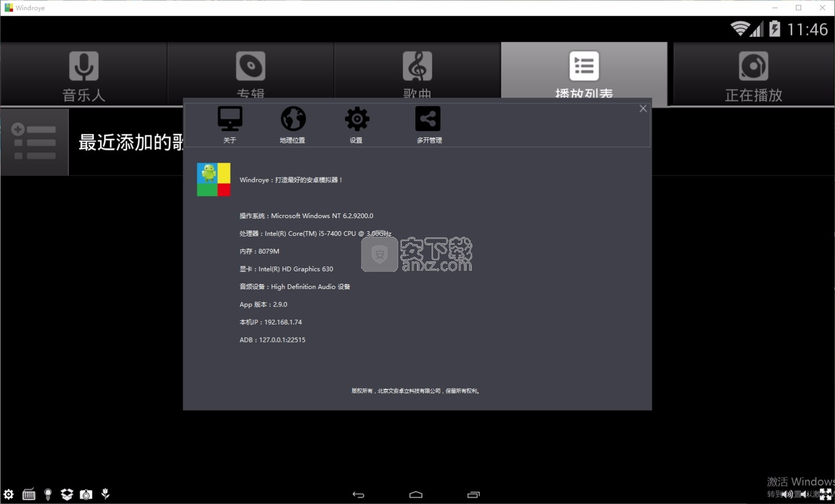Take a screenshot with the camera icon
This screenshot has width=835, height=504.
(x=86, y=494)
